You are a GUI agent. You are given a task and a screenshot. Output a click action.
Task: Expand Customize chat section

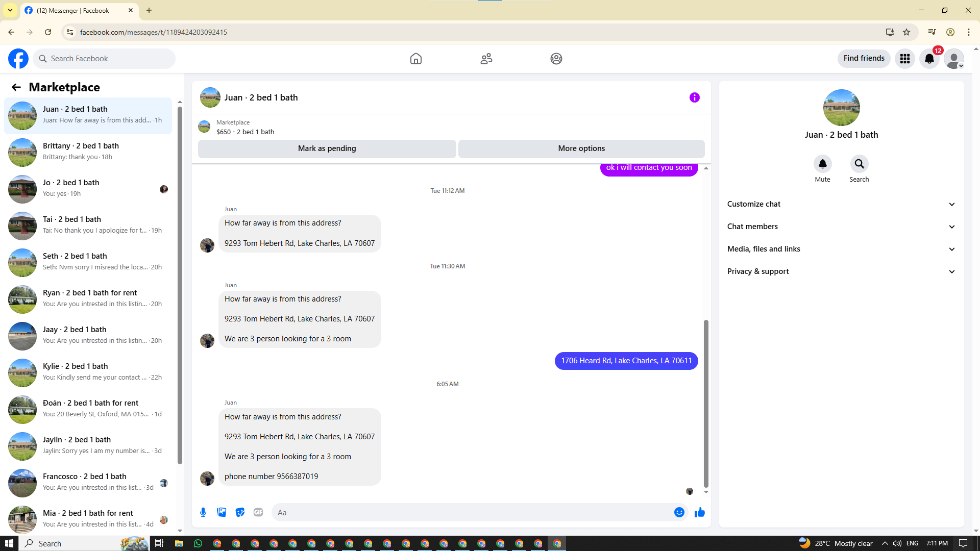(x=841, y=204)
